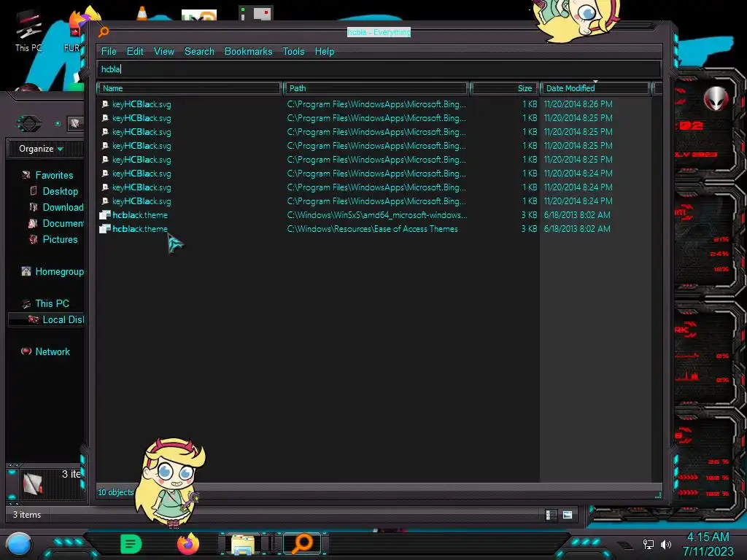The width and height of the screenshot is (747, 560).
Task: Select keyHCBlack.svg modified 11/20/2014 8:26 PM
Action: [142, 104]
